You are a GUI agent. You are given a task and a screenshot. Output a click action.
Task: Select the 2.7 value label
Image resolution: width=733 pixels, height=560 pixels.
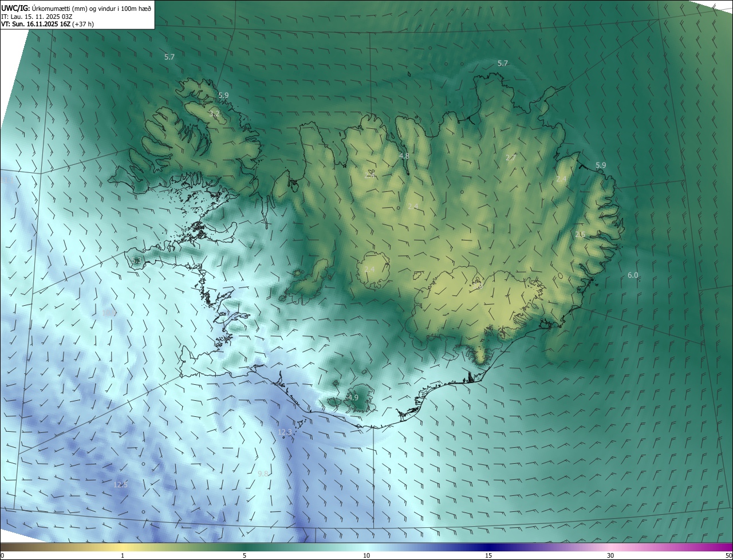(511, 157)
